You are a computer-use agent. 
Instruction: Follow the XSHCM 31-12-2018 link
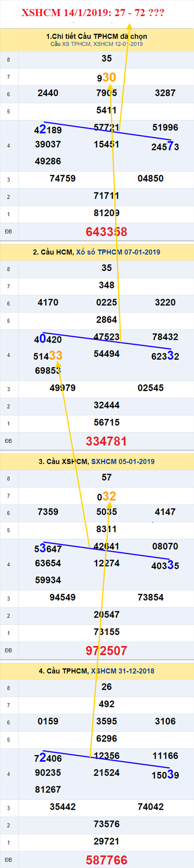pos(123,671)
